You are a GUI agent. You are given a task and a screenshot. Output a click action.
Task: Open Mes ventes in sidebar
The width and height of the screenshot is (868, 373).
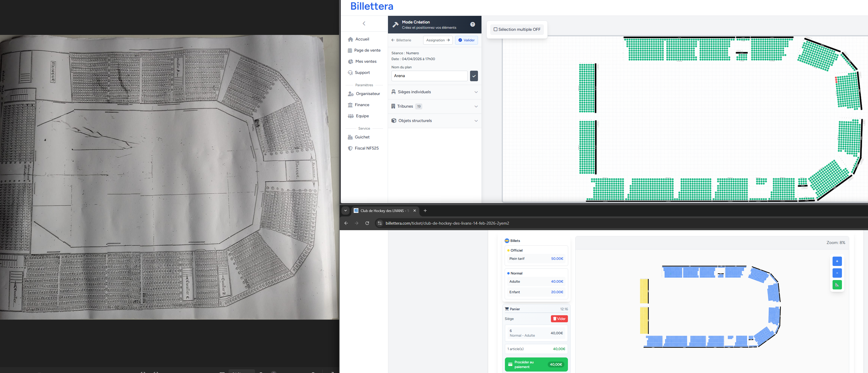[x=365, y=61]
